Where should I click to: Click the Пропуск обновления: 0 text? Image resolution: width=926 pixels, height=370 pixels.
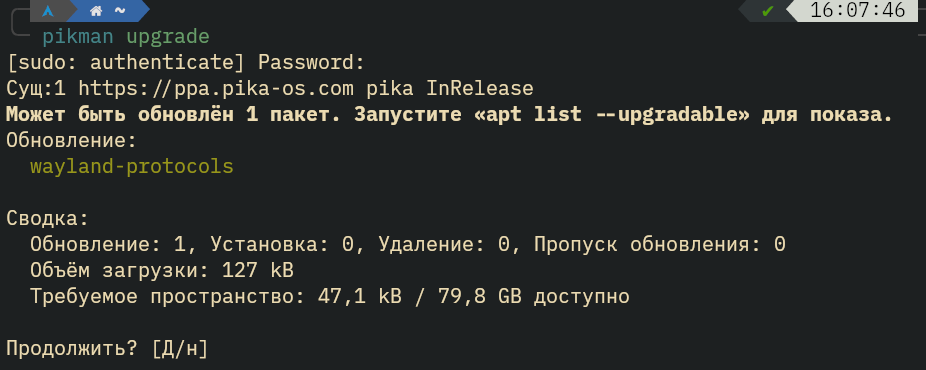[x=660, y=244]
